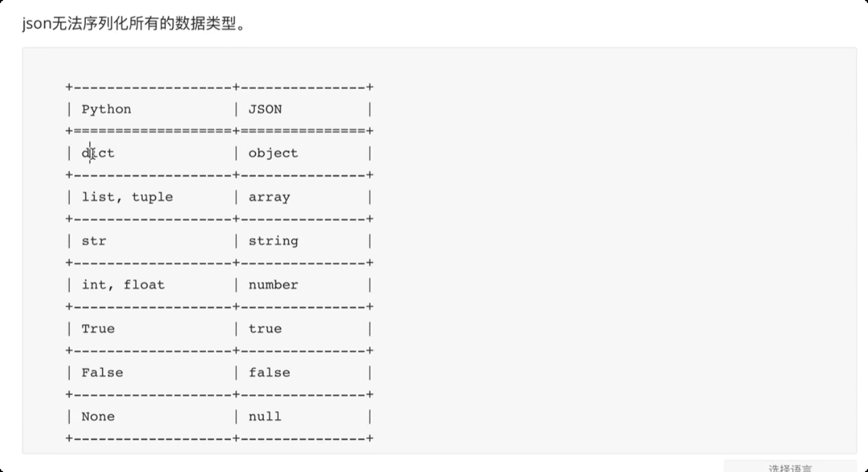
Task: Click the capitalized True in Python column
Action: pos(98,328)
